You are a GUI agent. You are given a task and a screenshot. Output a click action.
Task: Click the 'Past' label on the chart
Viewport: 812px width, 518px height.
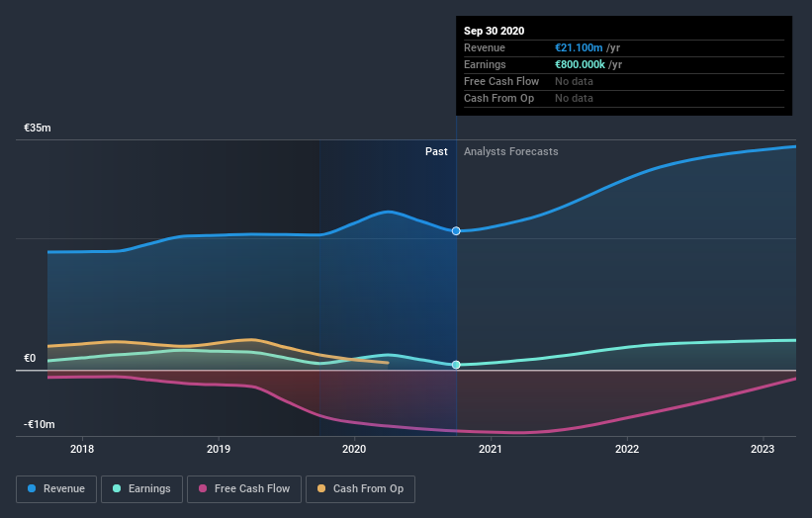436,151
